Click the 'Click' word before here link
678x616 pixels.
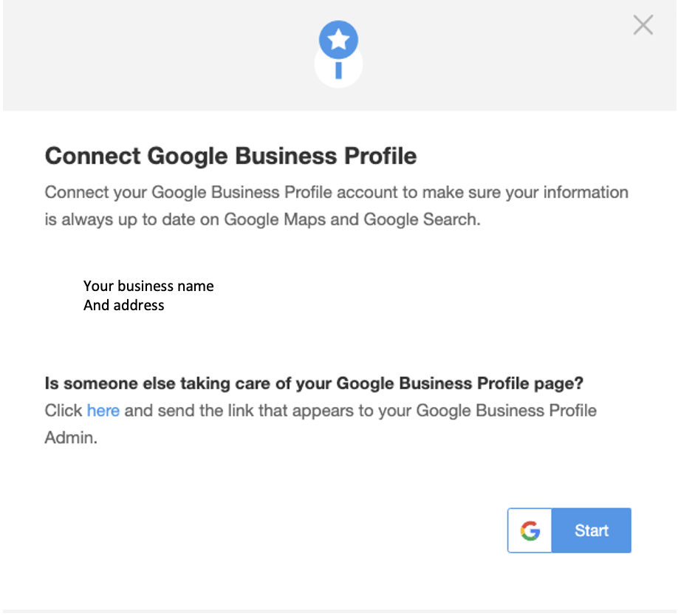pos(64,410)
